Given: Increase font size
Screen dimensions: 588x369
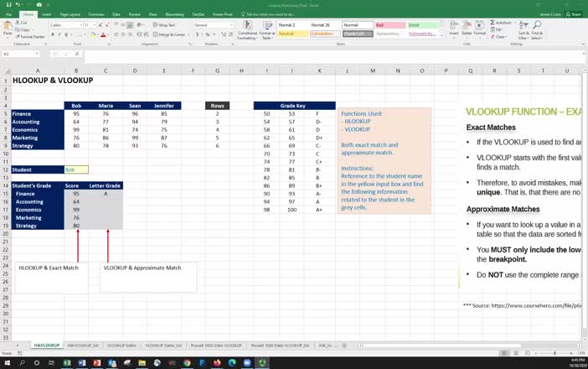Looking at the screenshot, I should tap(101, 25).
